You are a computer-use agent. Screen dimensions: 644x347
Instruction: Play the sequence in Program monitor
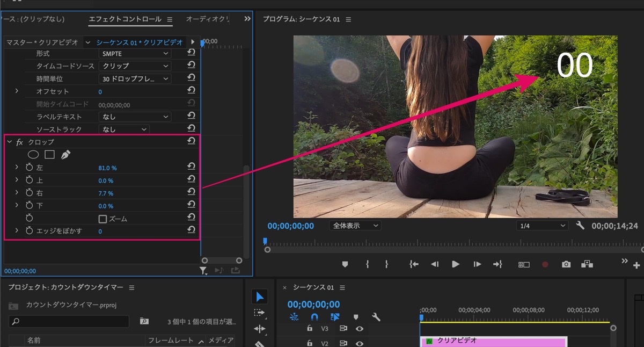pyautogui.click(x=456, y=264)
